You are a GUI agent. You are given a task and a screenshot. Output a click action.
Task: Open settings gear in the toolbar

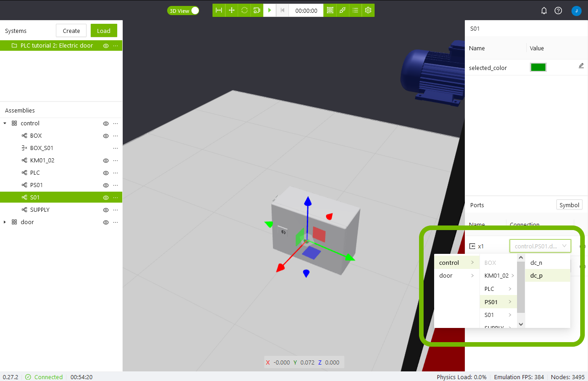368,11
